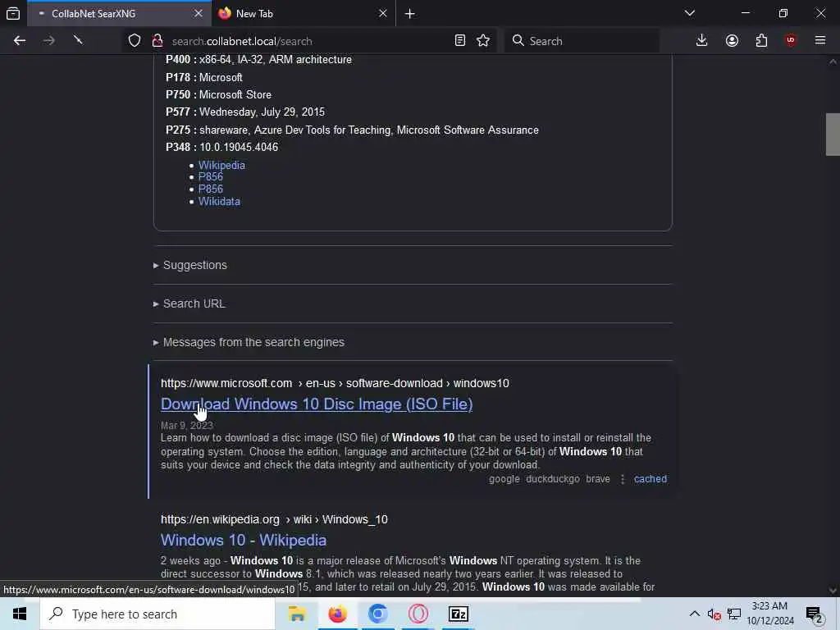Open result options three-dot menu
This screenshot has height=630, width=840.
623,479
